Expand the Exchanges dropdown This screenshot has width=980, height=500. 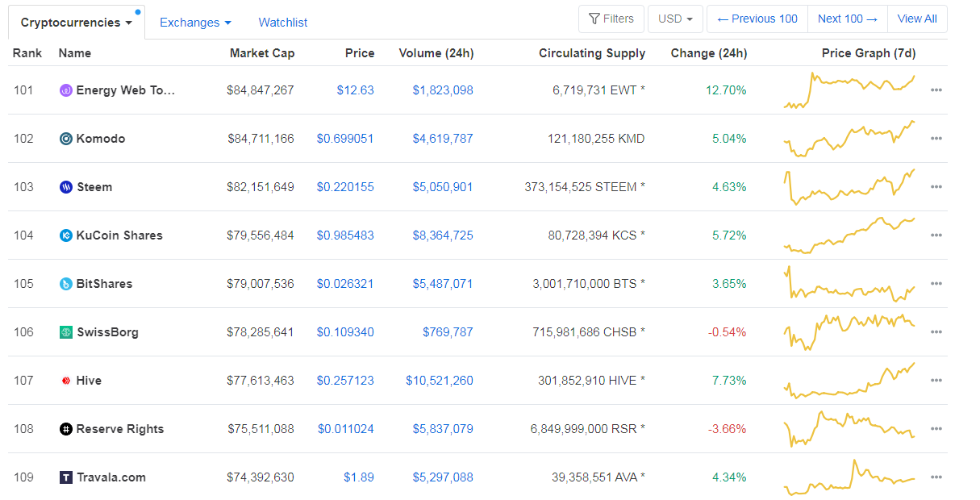click(195, 23)
